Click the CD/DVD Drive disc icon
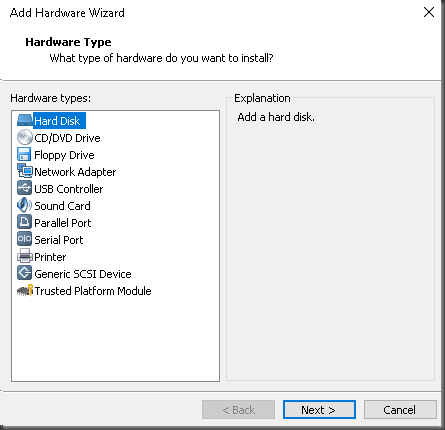The image size is (445, 430). coord(25,138)
